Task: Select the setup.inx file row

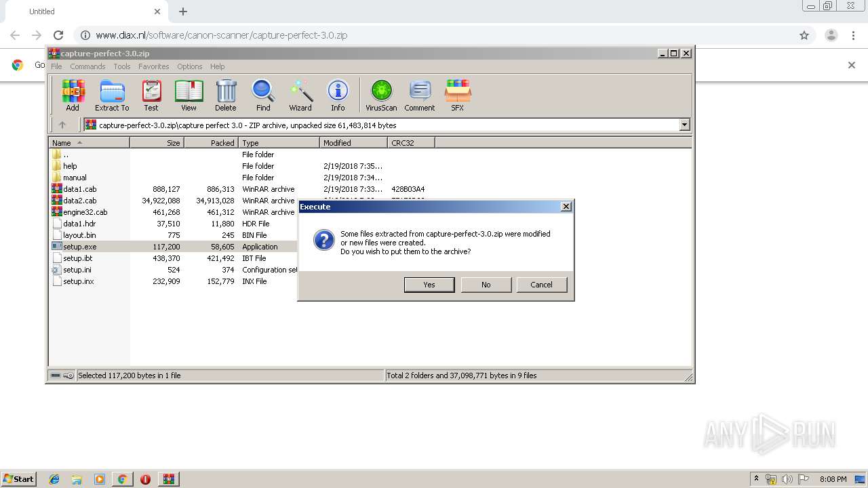Action: 174,281
